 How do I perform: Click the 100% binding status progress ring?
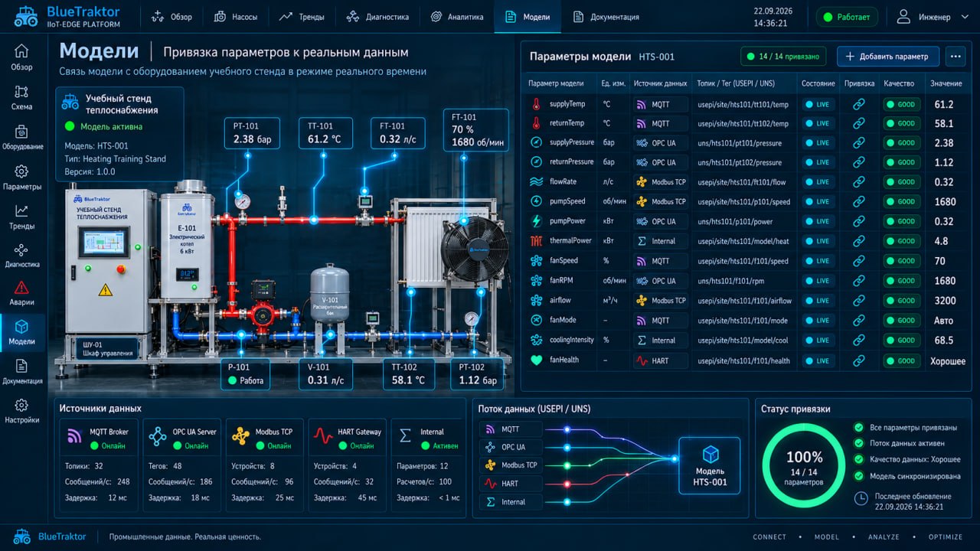[x=804, y=465]
